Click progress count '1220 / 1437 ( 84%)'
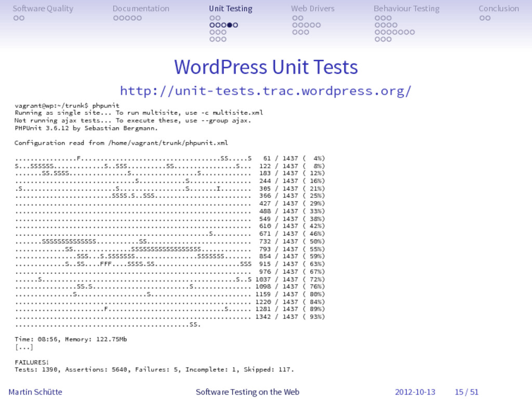Viewport: 532px width, 399px height. click(290, 302)
